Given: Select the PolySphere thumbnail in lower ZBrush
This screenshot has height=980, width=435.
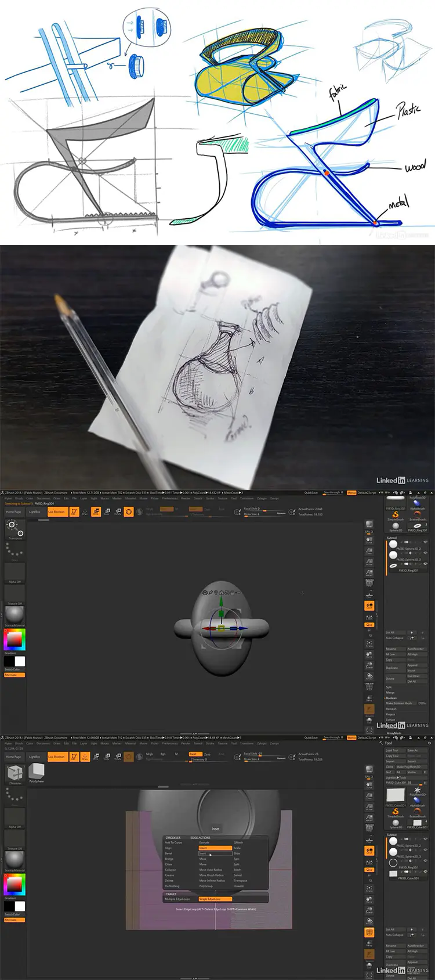Looking at the screenshot, I should [37, 773].
